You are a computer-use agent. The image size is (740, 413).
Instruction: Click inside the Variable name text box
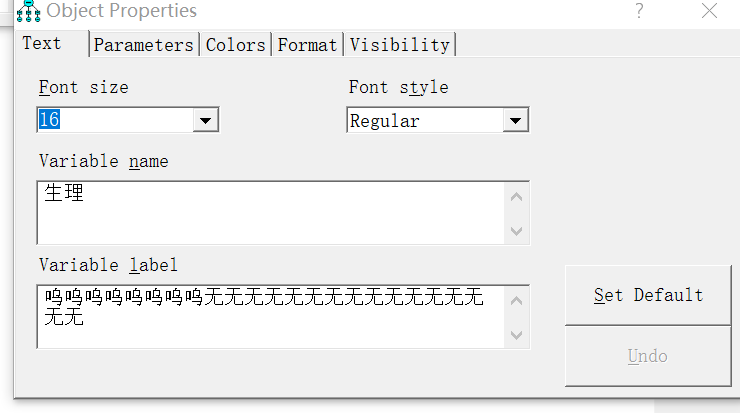click(270, 212)
